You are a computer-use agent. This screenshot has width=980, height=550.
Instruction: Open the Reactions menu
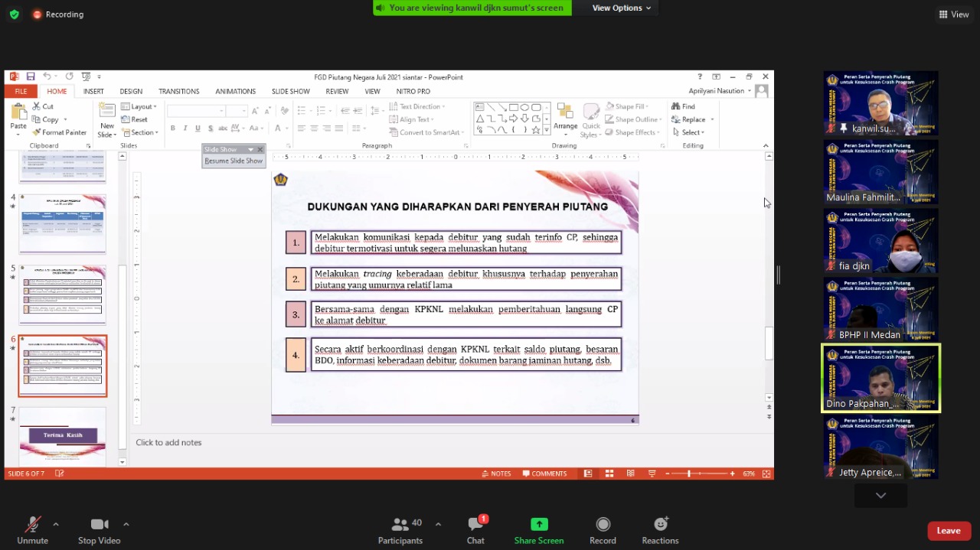click(x=660, y=525)
